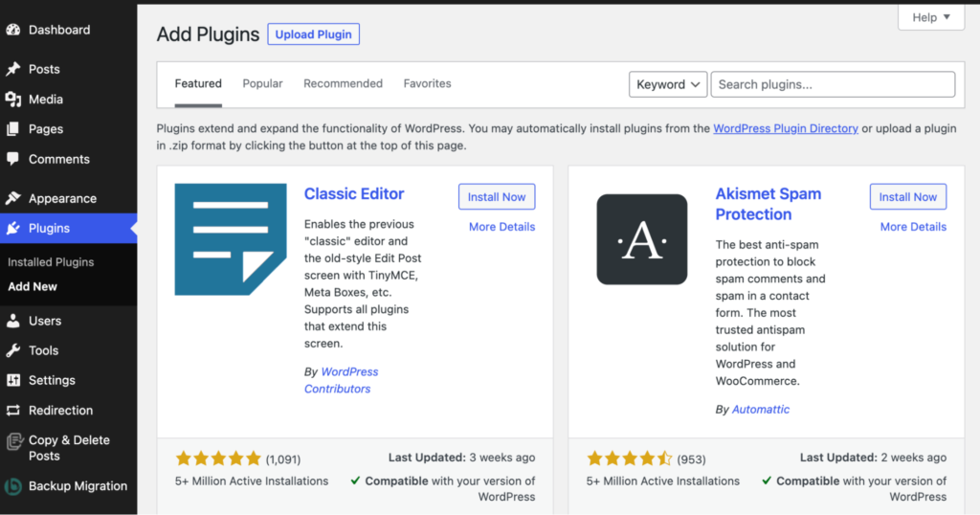
Task: Click the Users person icon
Action: point(13,321)
